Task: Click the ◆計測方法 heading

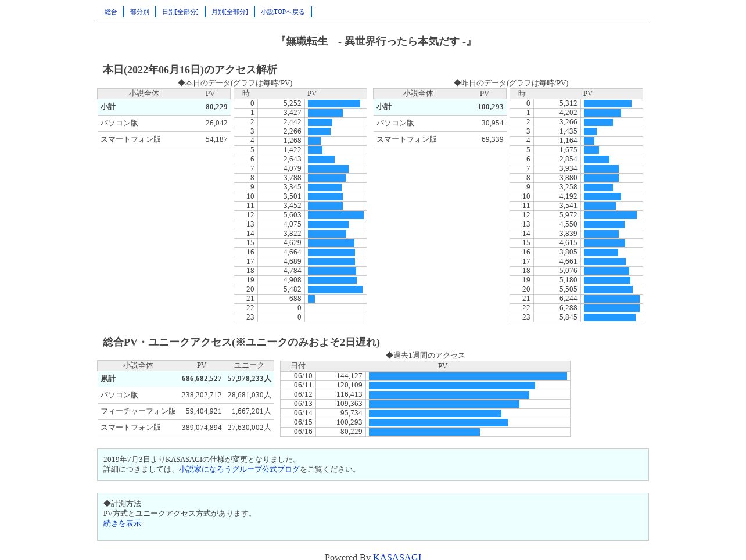Action: (122, 504)
